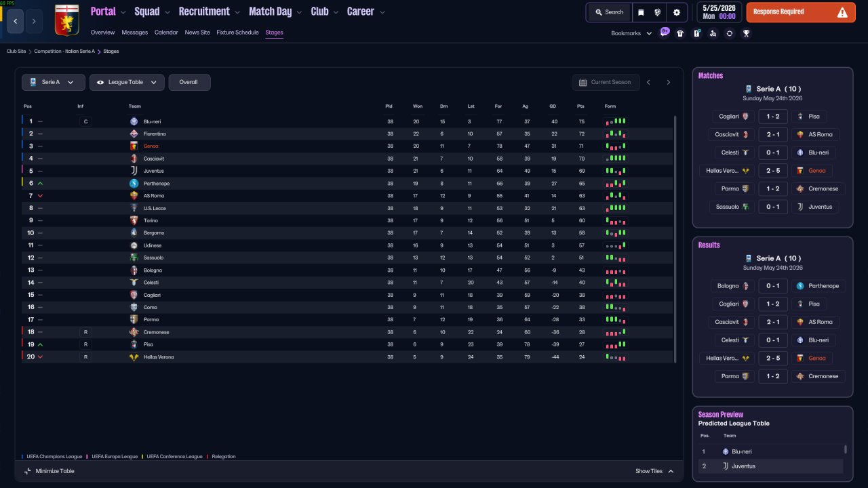Click the Overall filter button
Viewport: 868px width, 488px height.
pos(189,82)
